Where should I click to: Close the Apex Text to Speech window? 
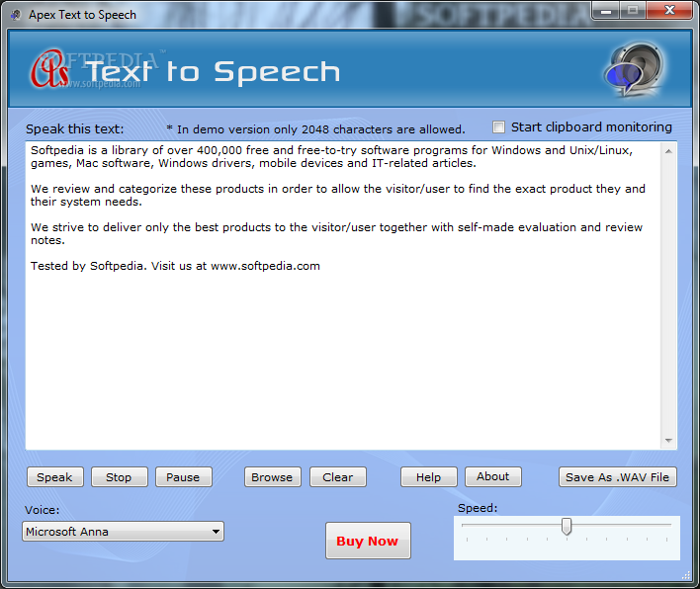pyautogui.click(x=669, y=10)
